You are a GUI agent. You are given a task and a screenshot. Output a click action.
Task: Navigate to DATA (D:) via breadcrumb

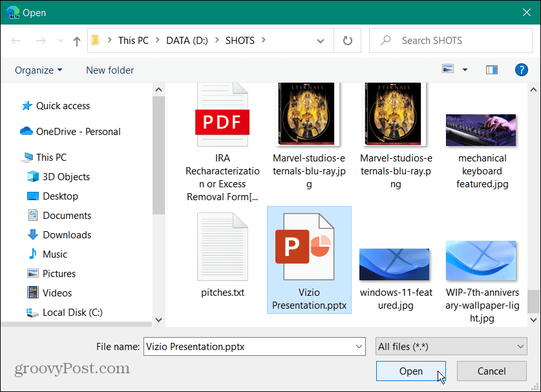click(x=187, y=40)
